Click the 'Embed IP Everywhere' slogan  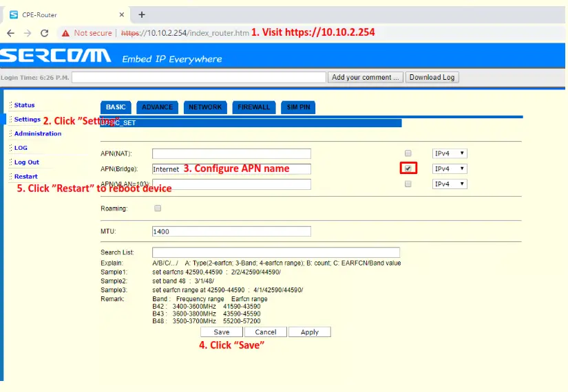click(x=171, y=59)
